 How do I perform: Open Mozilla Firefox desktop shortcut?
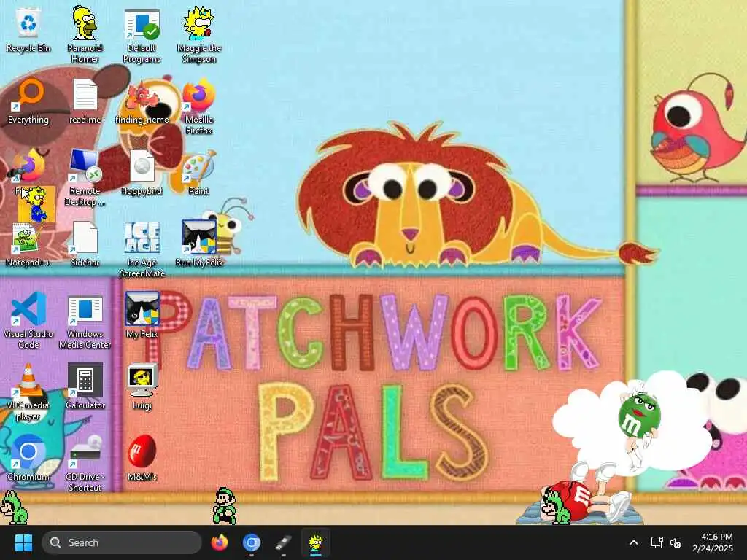[199, 106]
